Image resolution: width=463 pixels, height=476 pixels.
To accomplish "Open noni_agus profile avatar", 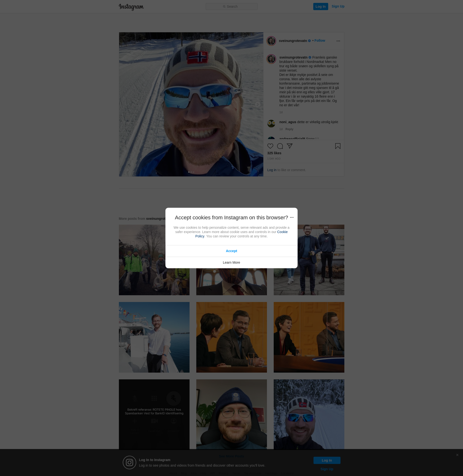I will [271, 123].
